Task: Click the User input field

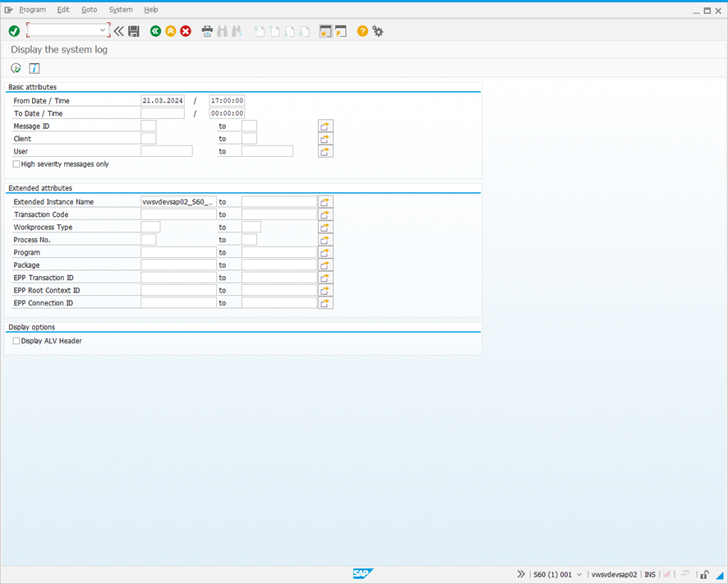Action: click(166, 152)
